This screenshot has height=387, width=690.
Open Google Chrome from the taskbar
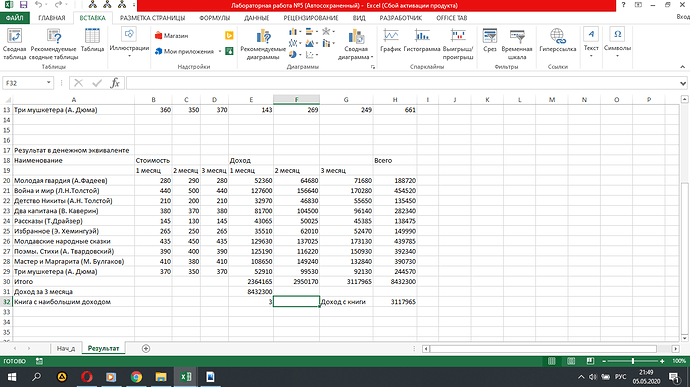[136, 377]
